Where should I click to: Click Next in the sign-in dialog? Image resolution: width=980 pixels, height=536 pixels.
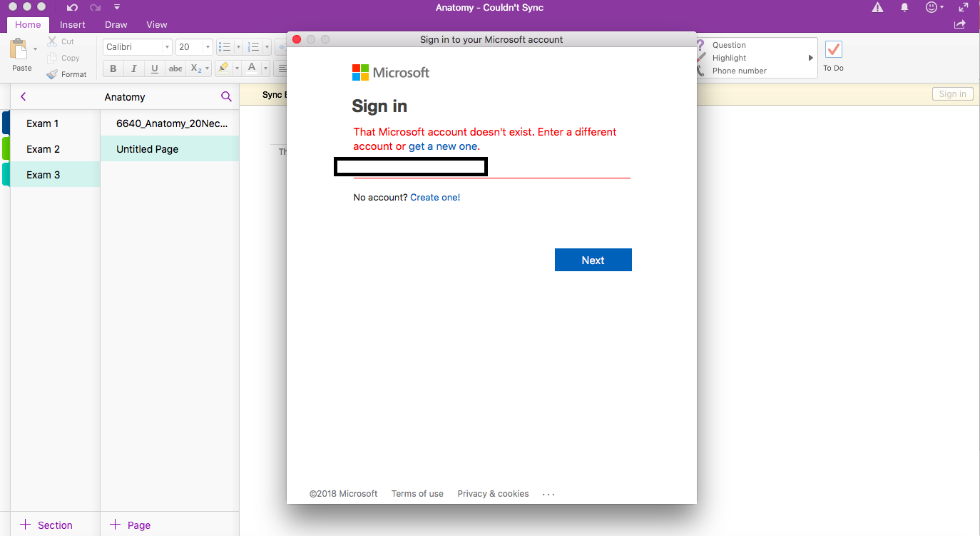click(593, 260)
